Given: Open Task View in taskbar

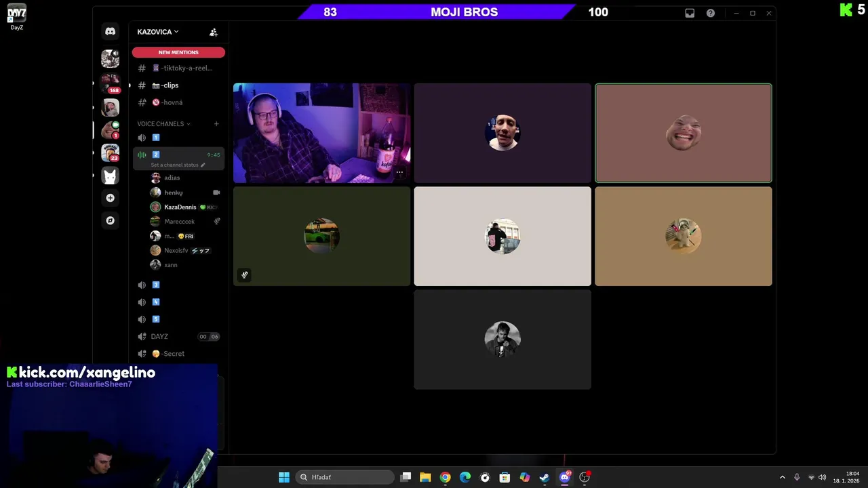Looking at the screenshot, I should pyautogui.click(x=406, y=477).
